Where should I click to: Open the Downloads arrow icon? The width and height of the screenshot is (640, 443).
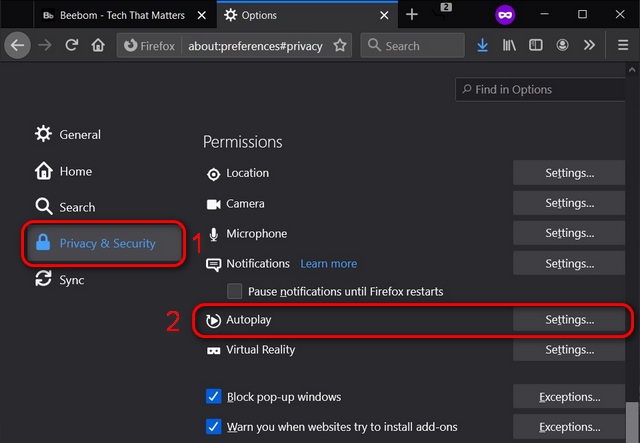coord(483,45)
